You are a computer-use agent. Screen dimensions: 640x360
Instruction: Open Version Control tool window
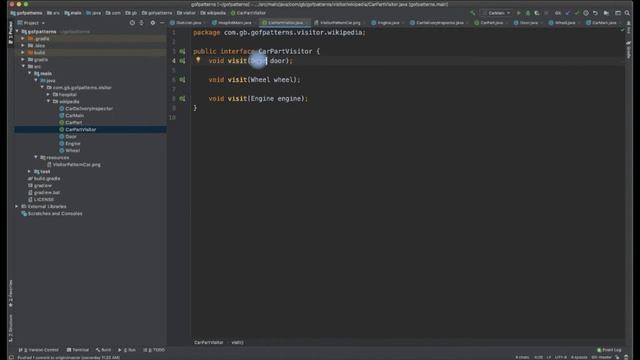[x=39, y=350]
